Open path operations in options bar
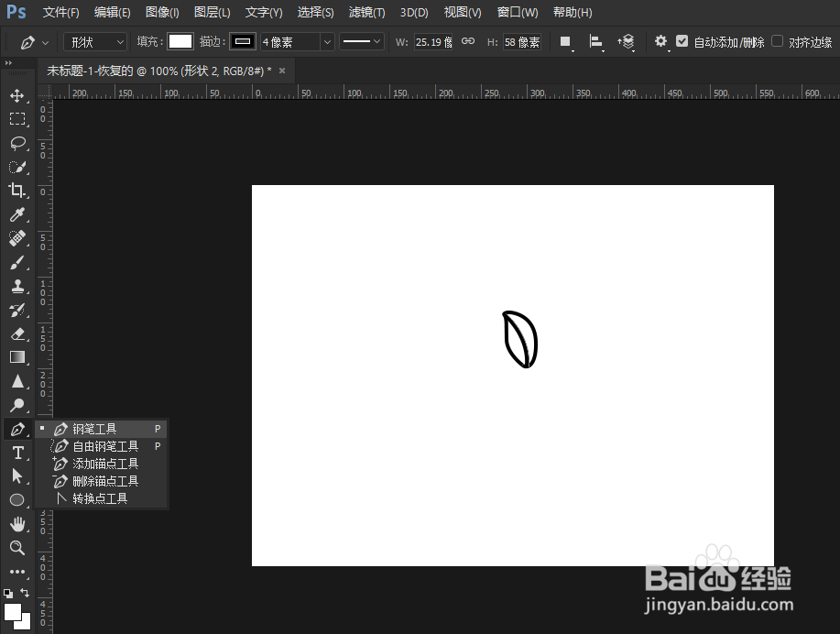Image resolution: width=840 pixels, height=634 pixels. coord(565,42)
